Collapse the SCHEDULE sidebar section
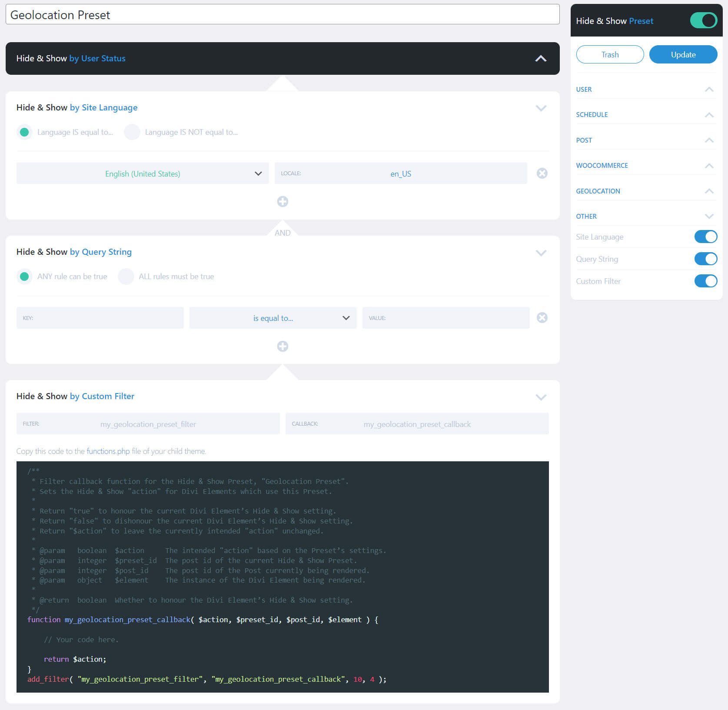Image resolution: width=728 pixels, height=710 pixels. [709, 114]
